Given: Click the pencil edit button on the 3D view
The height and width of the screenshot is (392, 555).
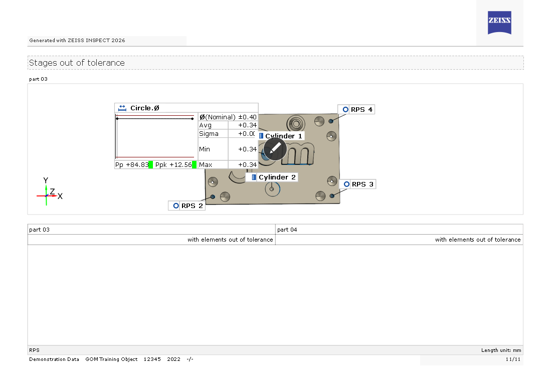Looking at the screenshot, I should pos(275,149).
